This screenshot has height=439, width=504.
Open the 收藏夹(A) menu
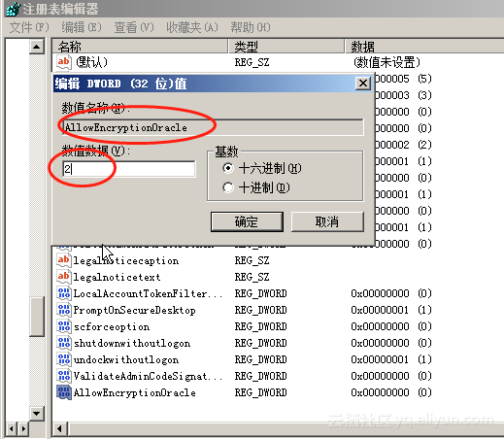tap(192, 27)
